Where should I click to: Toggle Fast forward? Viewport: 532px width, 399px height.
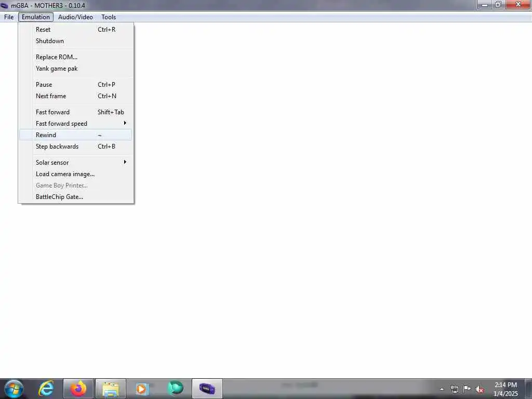point(76,112)
